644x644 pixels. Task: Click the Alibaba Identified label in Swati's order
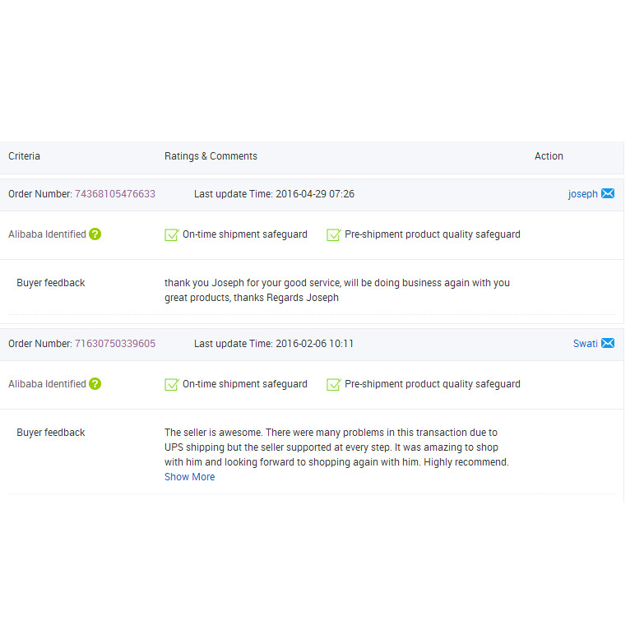point(47,384)
